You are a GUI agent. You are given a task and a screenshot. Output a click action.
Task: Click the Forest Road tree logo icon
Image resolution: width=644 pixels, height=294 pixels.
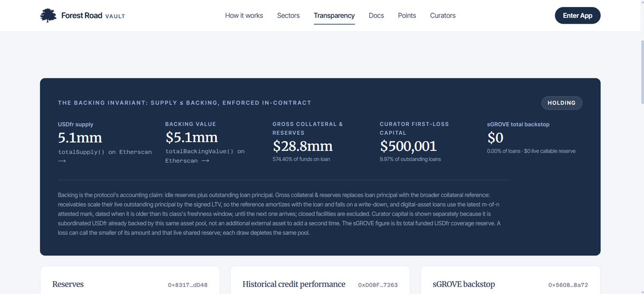click(48, 16)
